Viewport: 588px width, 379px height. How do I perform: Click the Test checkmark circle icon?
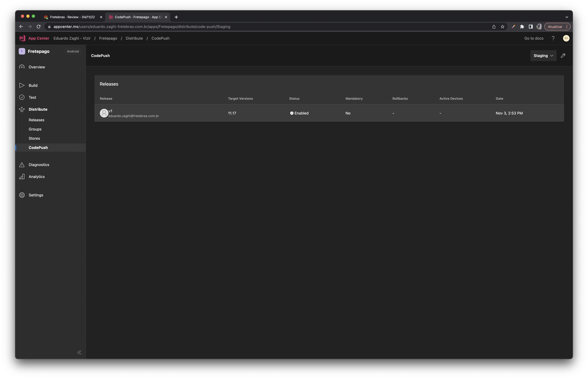[x=22, y=97]
